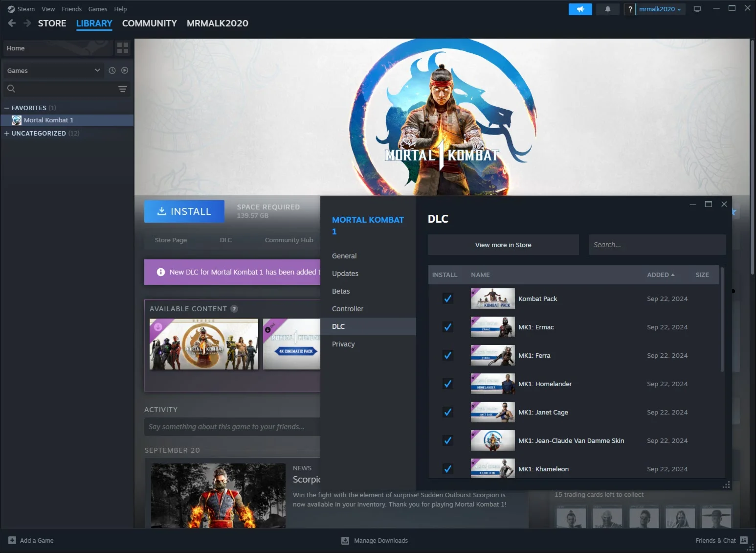This screenshot has height=553, width=756.
Task: Switch to the Updates settings tab
Action: [x=345, y=273]
